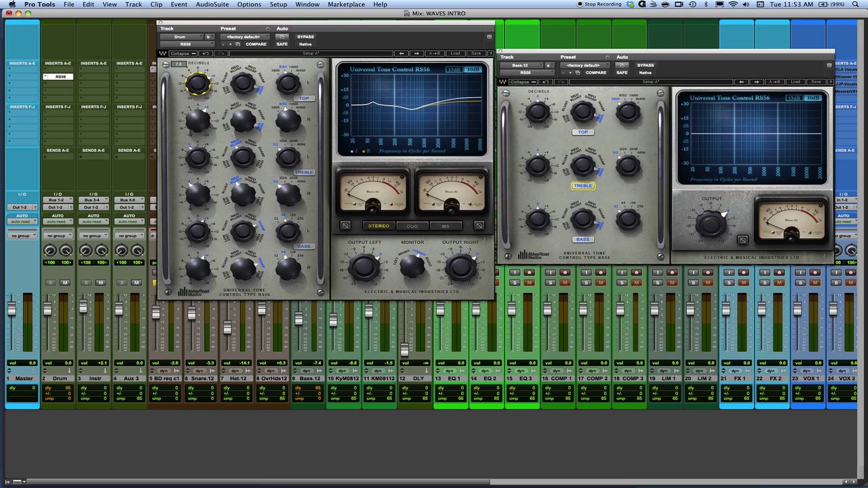This screenshot has width=868, height=488.
Task: Click Save in the Bass.12 Waves toolbar
Action: coord(816,82)
